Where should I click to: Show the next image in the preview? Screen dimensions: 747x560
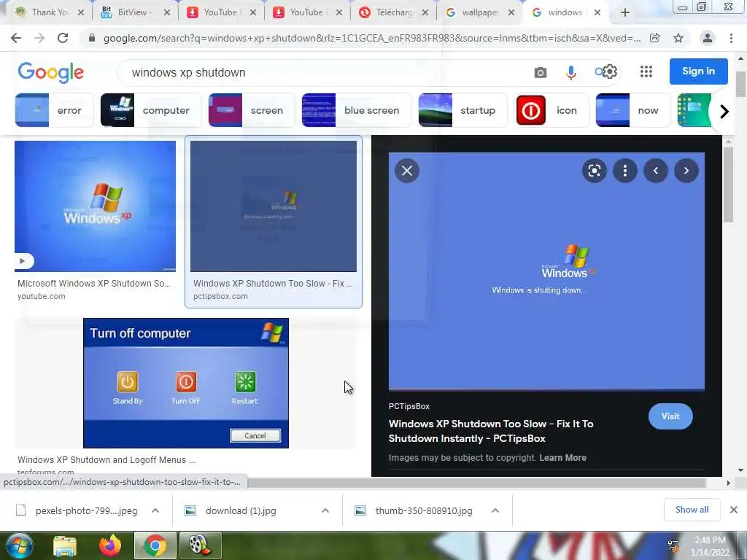[686, 171]
